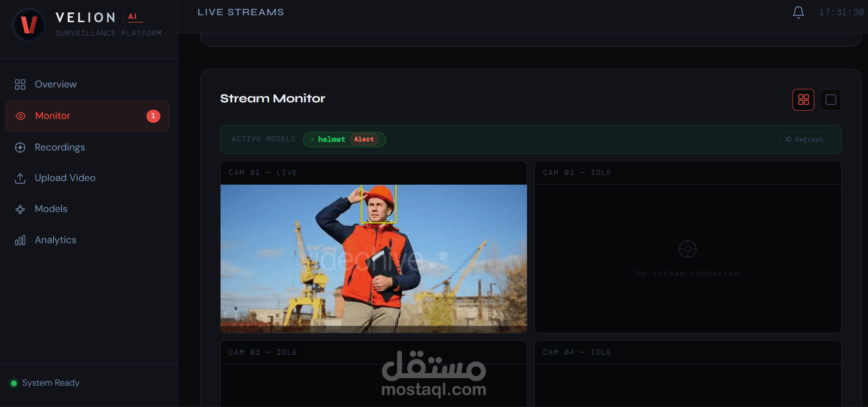868x407 pixels.
Task: Open the Analytics menu item
Action: [87, 240]
